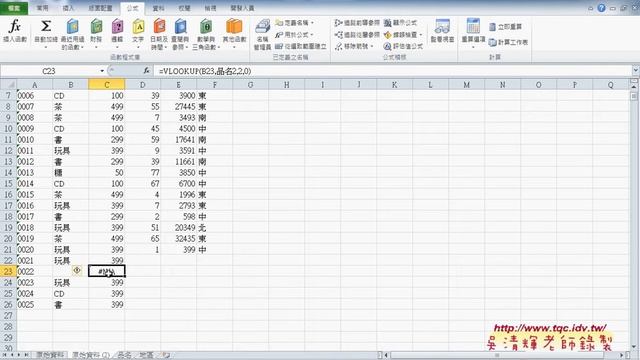Viewport: 640px width, 360px height.
Task: Switch to the View ribbon tab
Action: click(x=211, y=8)
